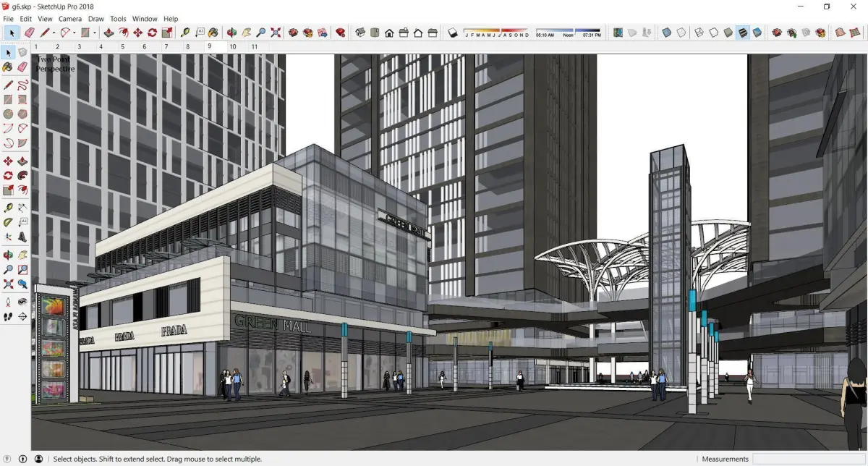
Task: Open the Edit menu
Action: click(x=25, y=19)
